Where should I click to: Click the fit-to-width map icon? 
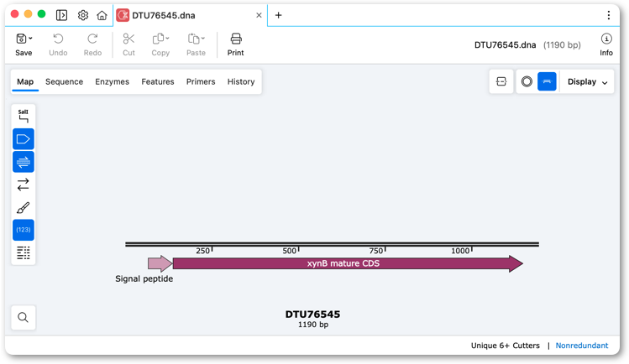coord(501,81)
